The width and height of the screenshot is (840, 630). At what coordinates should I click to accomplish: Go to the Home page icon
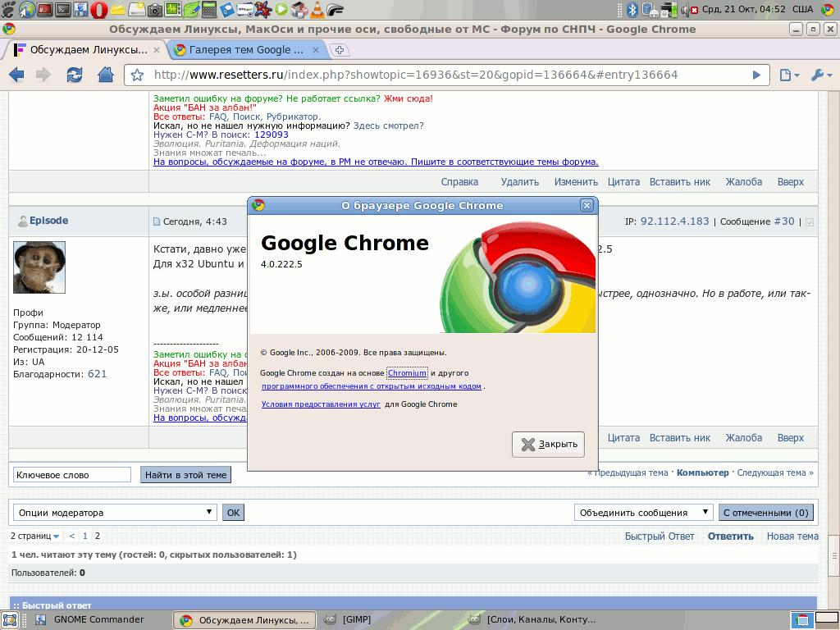coord(106,75)
